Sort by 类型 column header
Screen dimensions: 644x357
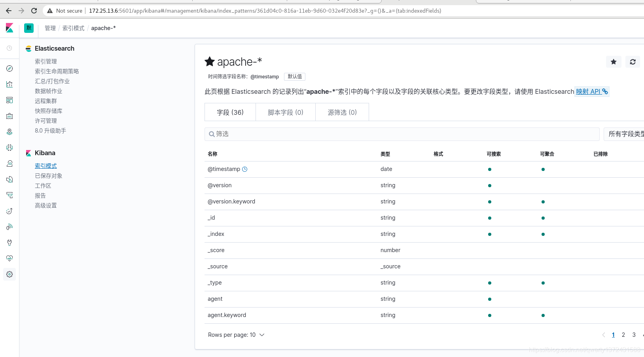[385, 154]
